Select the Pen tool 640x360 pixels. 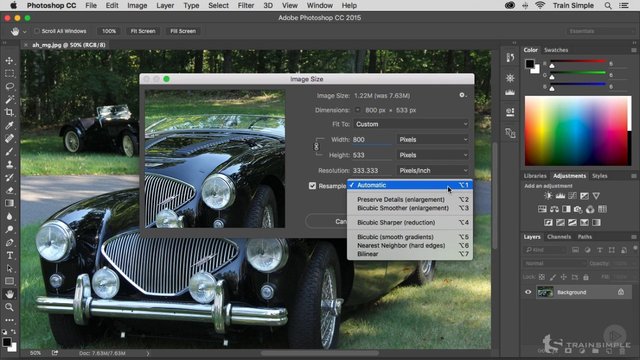9,242
